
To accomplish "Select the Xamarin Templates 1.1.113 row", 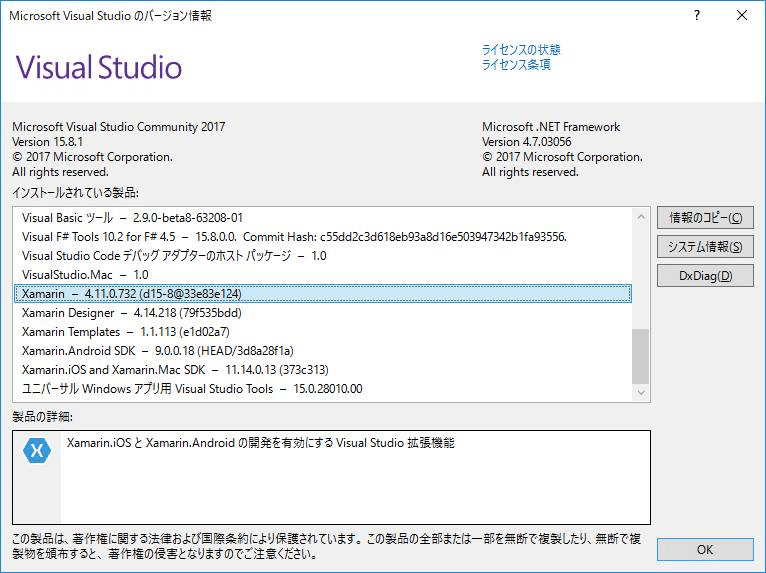I will tap(322, 332).
